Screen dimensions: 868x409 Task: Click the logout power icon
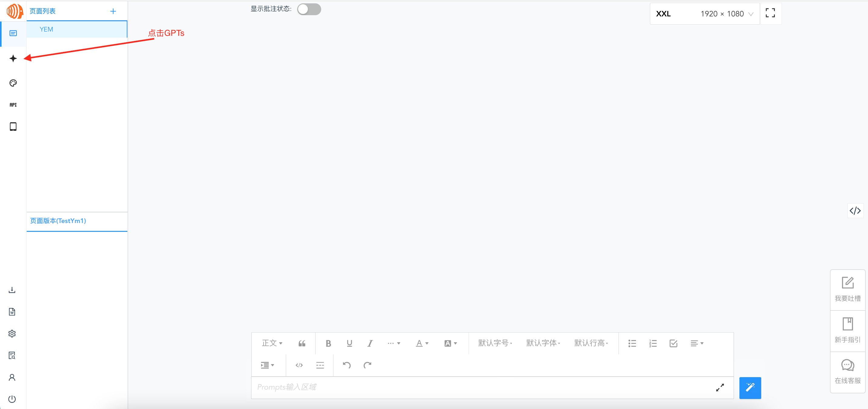click(12, 399)
